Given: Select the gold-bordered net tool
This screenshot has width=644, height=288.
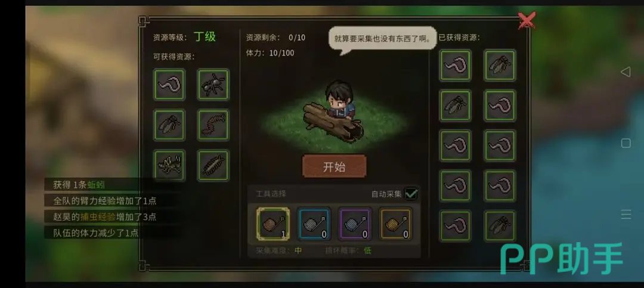Looking at the screenshot, I should point(395,224).
